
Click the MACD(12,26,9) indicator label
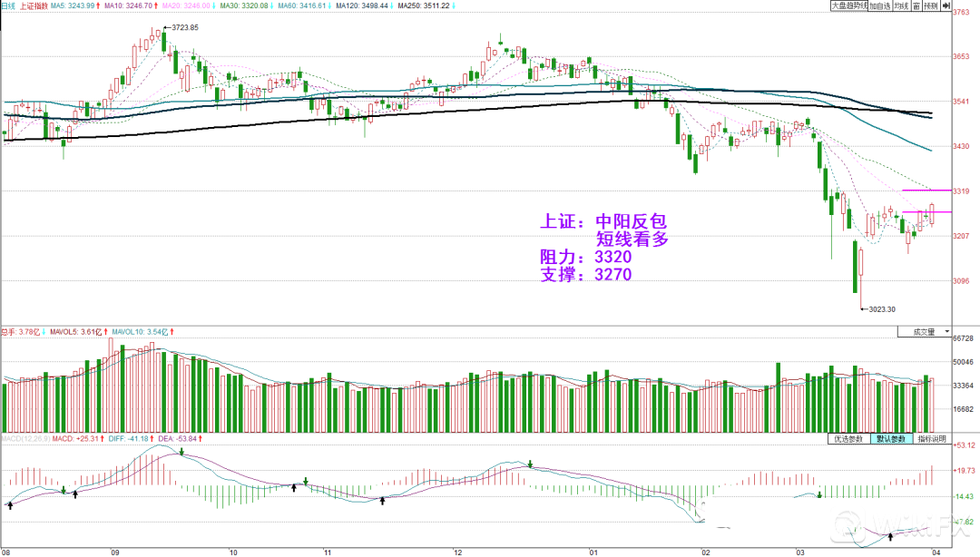tap(22, 439)
